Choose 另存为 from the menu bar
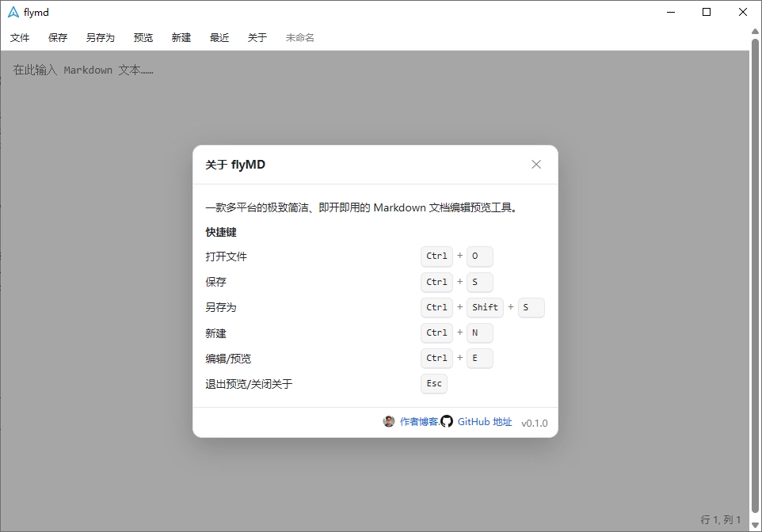The width and height of the screenshot is (762, 532). click(x=101, y=37)
